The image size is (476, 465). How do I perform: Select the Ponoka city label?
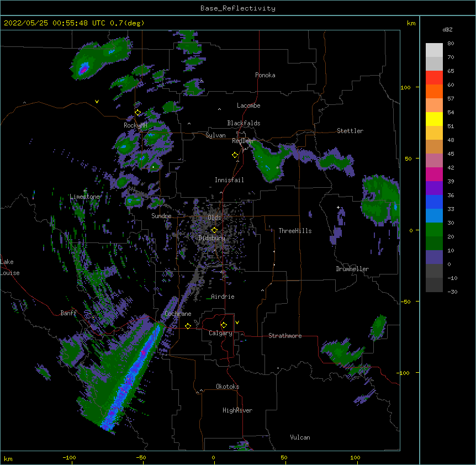pos(265,75)
